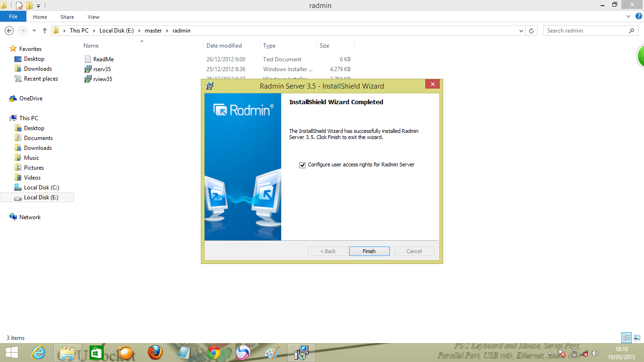
Task: Open Network in the navigation pane
Action: (x=30, y=217)
